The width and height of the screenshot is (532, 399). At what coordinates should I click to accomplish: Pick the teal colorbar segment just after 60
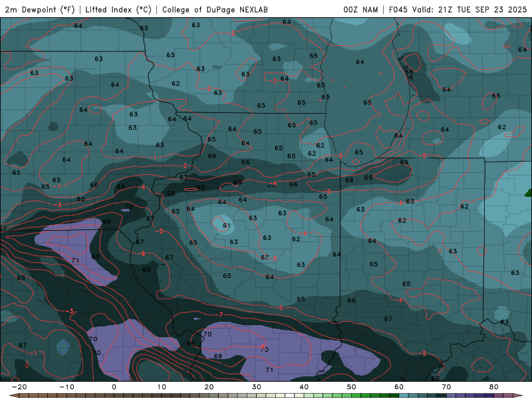[404, 396]
